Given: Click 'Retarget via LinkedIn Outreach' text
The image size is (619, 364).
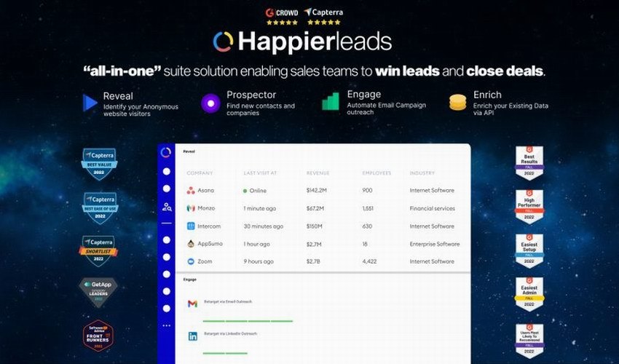Looking at the screenshot, I should (x=230, y=333).
